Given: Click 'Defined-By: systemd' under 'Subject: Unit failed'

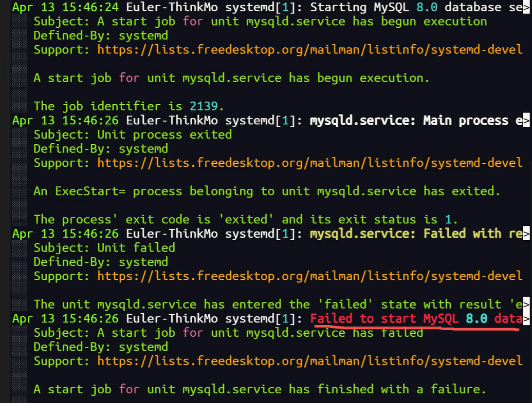Looking at the screenshot, I should [101, 262].
